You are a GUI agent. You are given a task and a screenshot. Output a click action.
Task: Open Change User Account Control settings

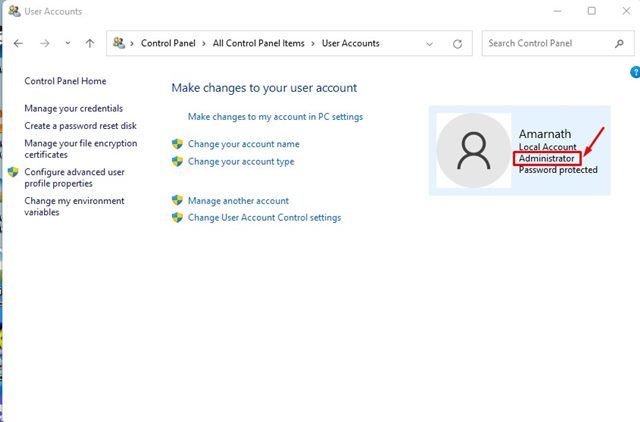(264, 218)
